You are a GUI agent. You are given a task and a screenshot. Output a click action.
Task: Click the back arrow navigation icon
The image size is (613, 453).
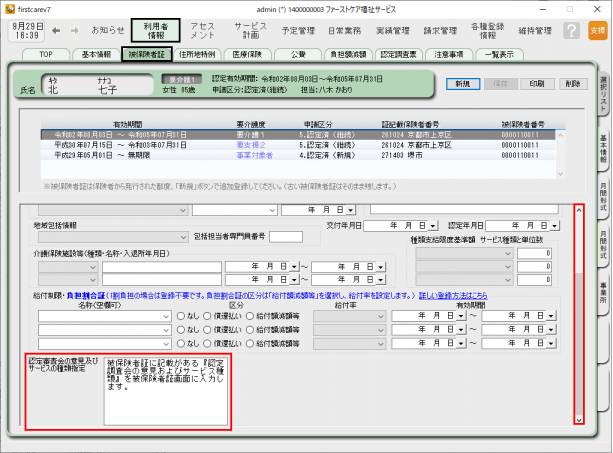point(57,30)
